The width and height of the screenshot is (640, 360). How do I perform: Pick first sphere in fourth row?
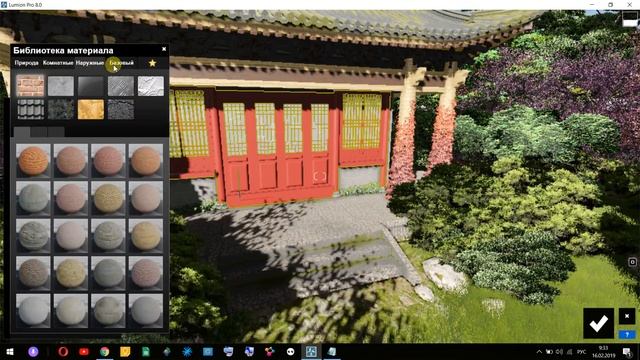tap(33, 273)
